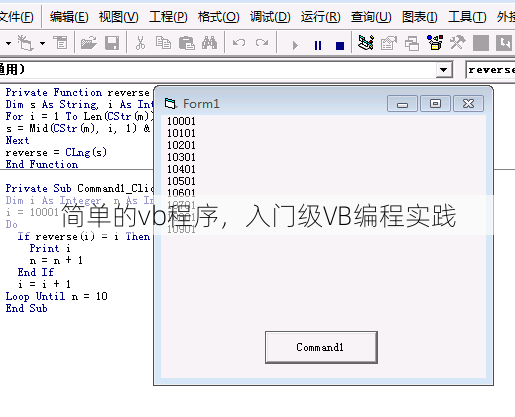Click the Undo arrow icon
Viewport: 515px width, 417px height.
pyautogui.click(x=239, y=43)
